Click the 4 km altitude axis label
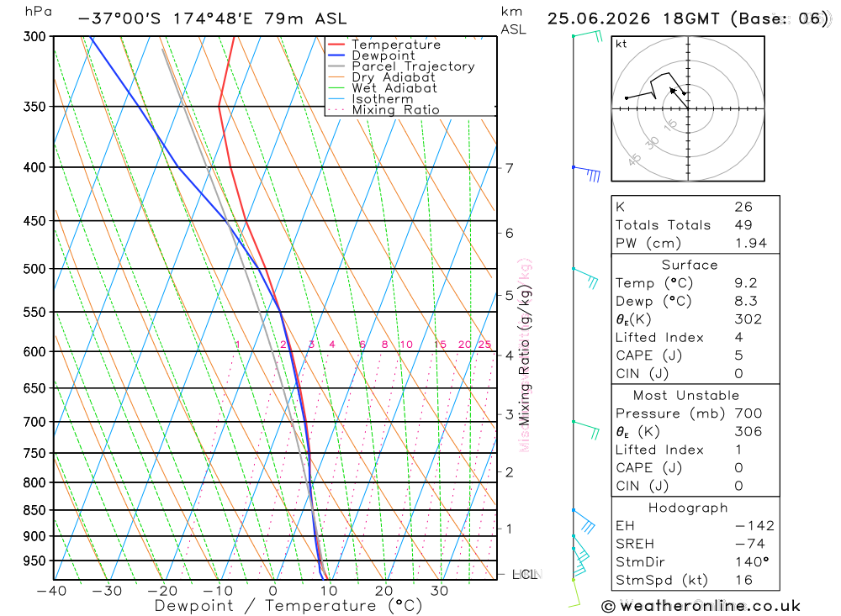 (509, 355)
